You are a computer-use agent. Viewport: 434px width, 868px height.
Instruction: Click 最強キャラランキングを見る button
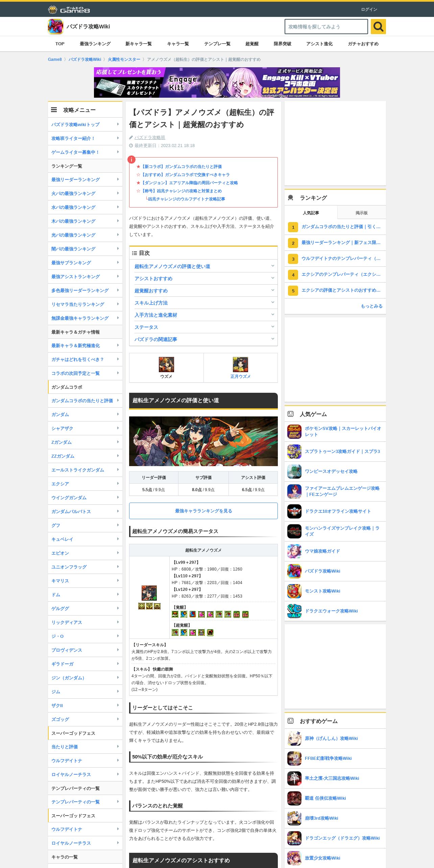pos(203,511)
